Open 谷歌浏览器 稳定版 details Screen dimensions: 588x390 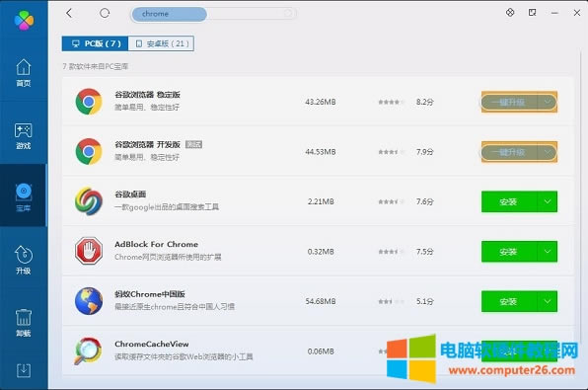147,95
